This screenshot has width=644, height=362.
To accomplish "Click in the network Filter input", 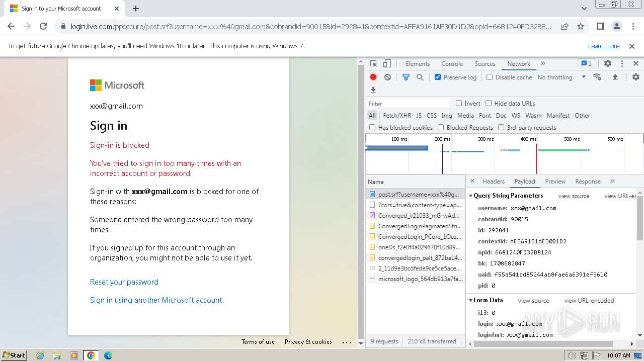I will pyautogui.click(x=408, y=104).
